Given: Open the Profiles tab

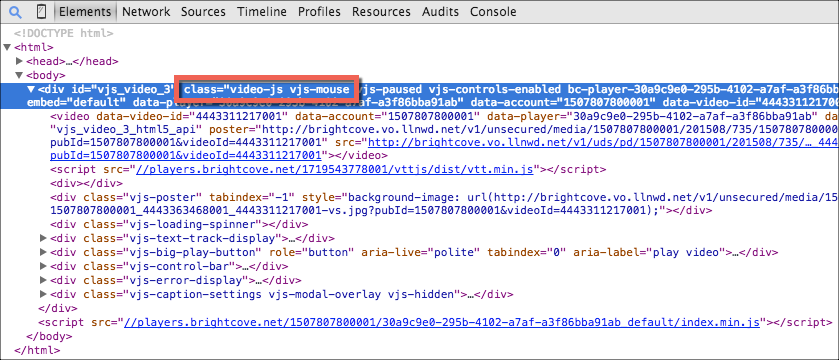Looking at the screenshot, I should pyautogui.click(x=319, y=11).
